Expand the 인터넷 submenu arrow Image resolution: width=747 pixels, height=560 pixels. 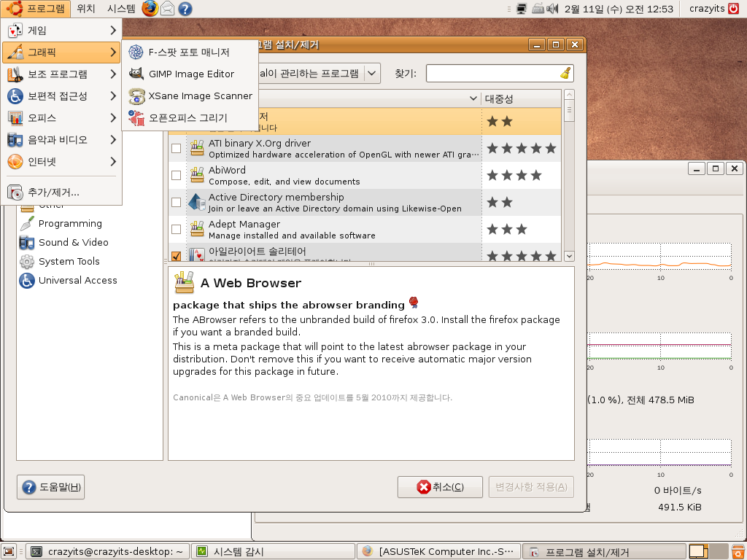pos(113,162)
